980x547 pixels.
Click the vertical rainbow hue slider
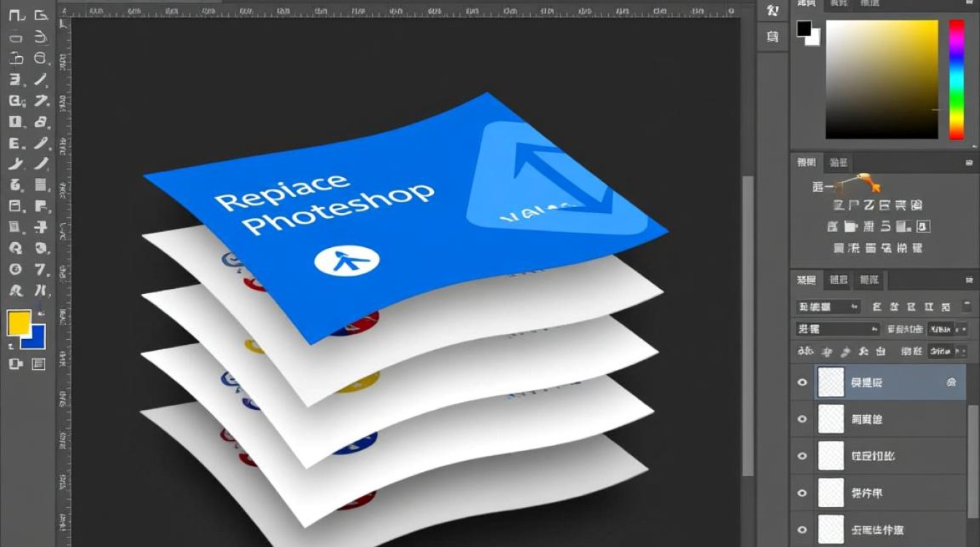click(x=956, y=79)
